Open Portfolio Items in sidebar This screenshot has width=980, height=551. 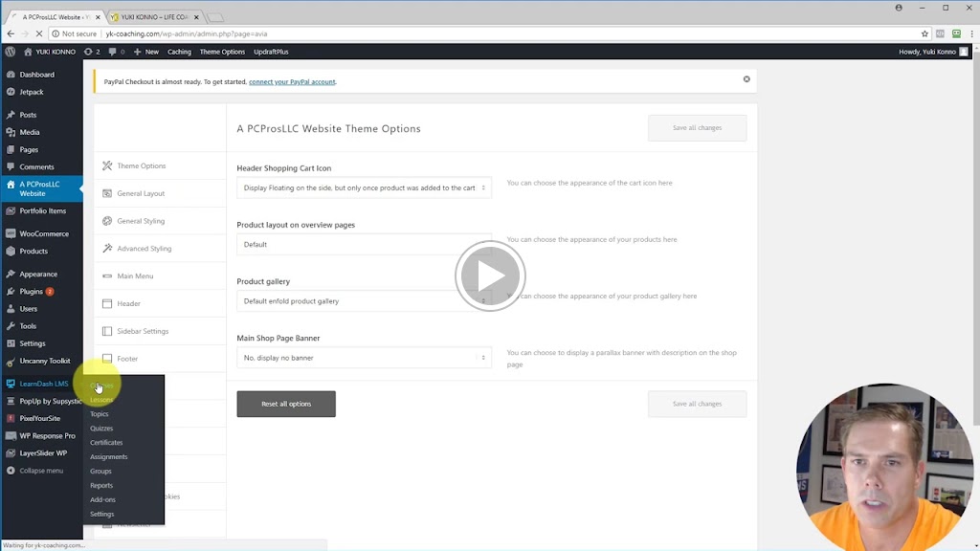[41, 211]
